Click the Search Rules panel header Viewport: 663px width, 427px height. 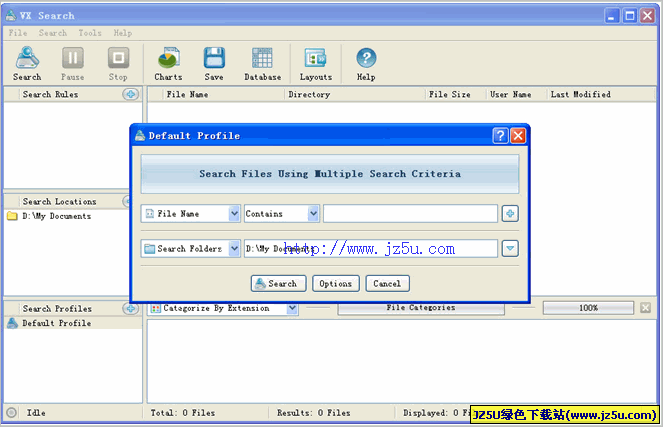click(x=50, y=94)
